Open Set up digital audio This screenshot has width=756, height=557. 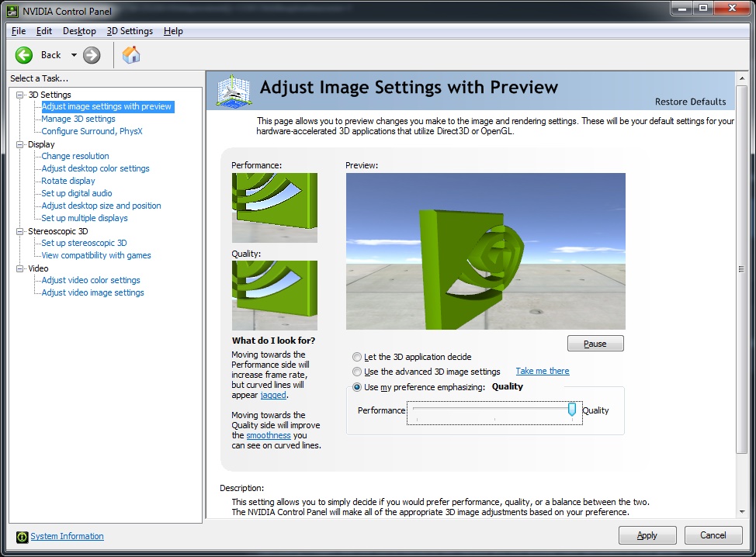[77, 193]
